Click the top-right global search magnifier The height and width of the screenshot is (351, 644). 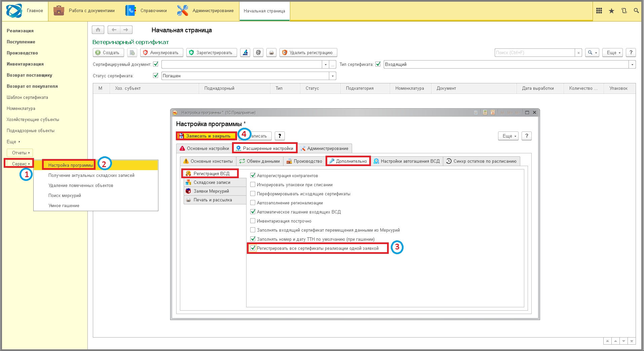tap(636, 11)
